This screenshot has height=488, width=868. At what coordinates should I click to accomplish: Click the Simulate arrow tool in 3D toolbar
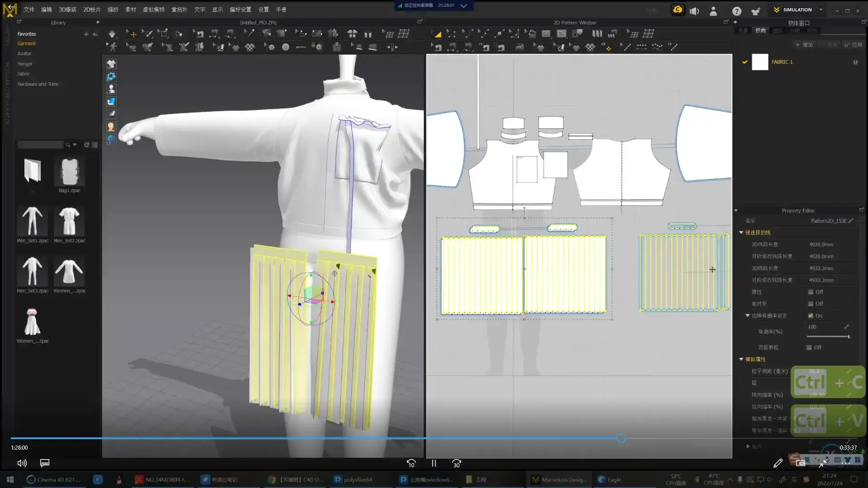pyautogui.click(x=112, y=34)
